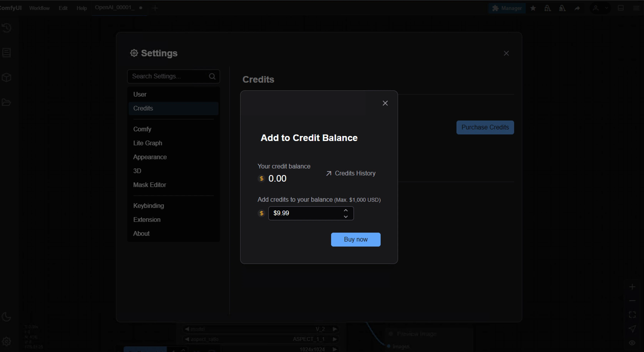Increase the credit amount with the up stepper
The width and height of the screenshot is (644, 352).
pyautogui.click(x=346, y=210)
